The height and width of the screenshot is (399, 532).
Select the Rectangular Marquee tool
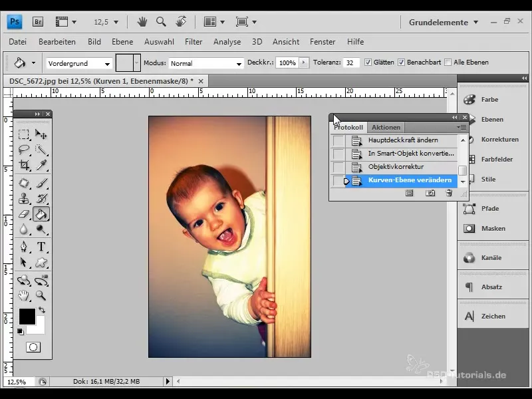[24, 134]
